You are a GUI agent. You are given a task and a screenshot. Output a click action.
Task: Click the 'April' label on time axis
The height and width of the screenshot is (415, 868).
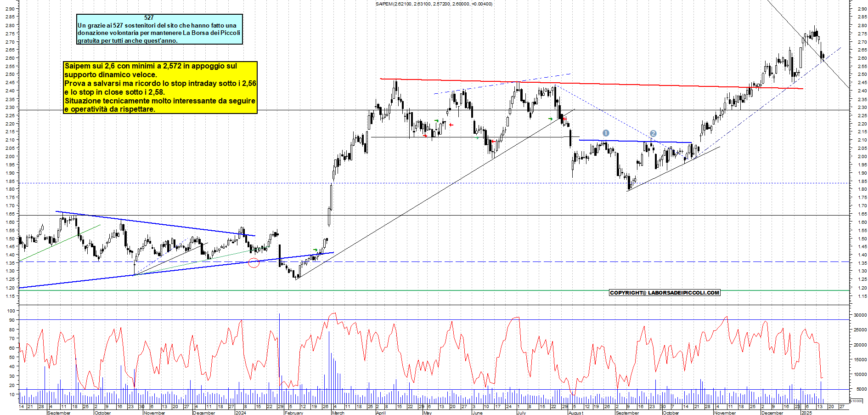381,413
